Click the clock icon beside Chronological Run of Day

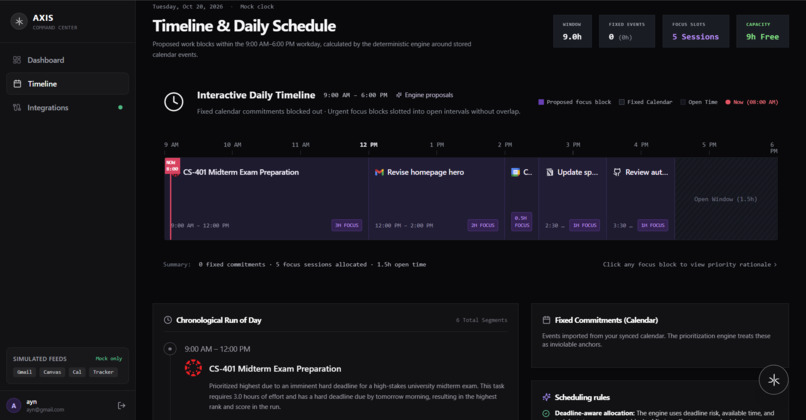pos(168,320)
